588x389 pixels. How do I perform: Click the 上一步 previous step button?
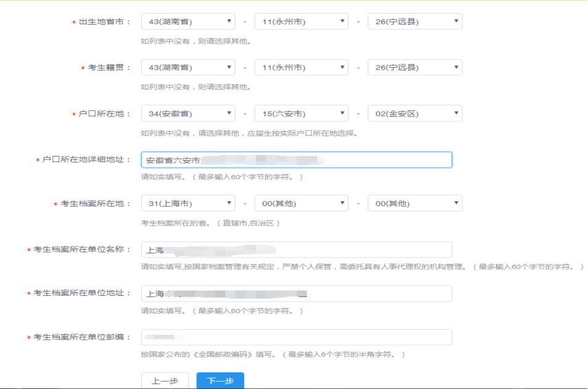click(x=165, y=381)
